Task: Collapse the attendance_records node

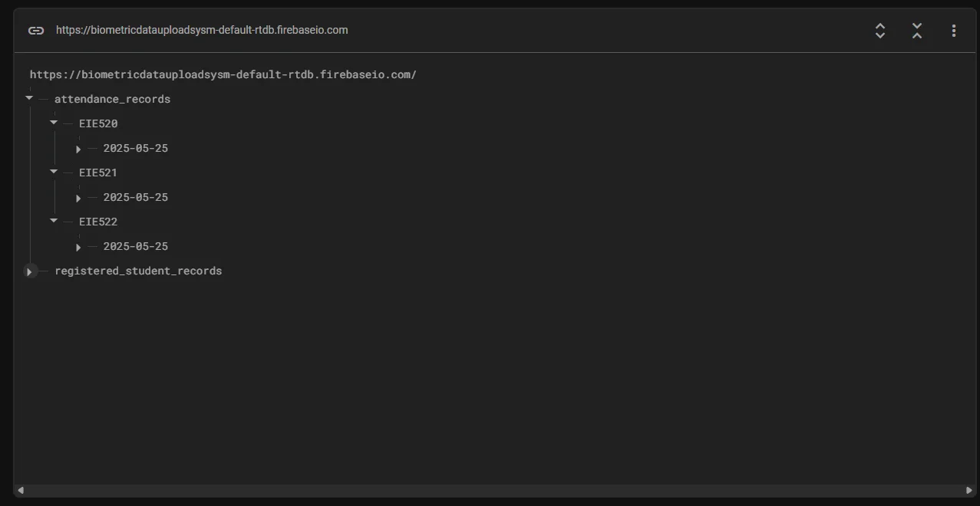Action: 29,98
